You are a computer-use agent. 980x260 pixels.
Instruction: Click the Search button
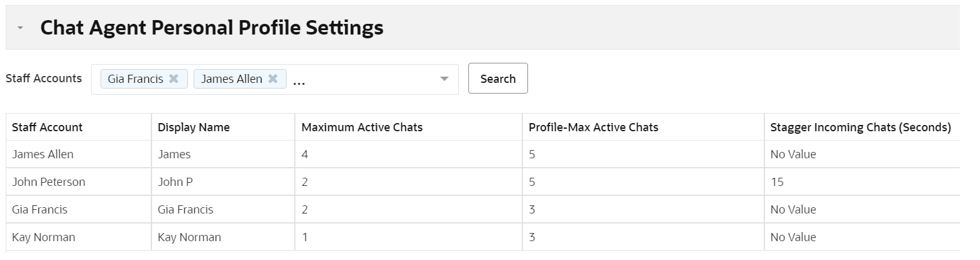(x=498, y=79)
